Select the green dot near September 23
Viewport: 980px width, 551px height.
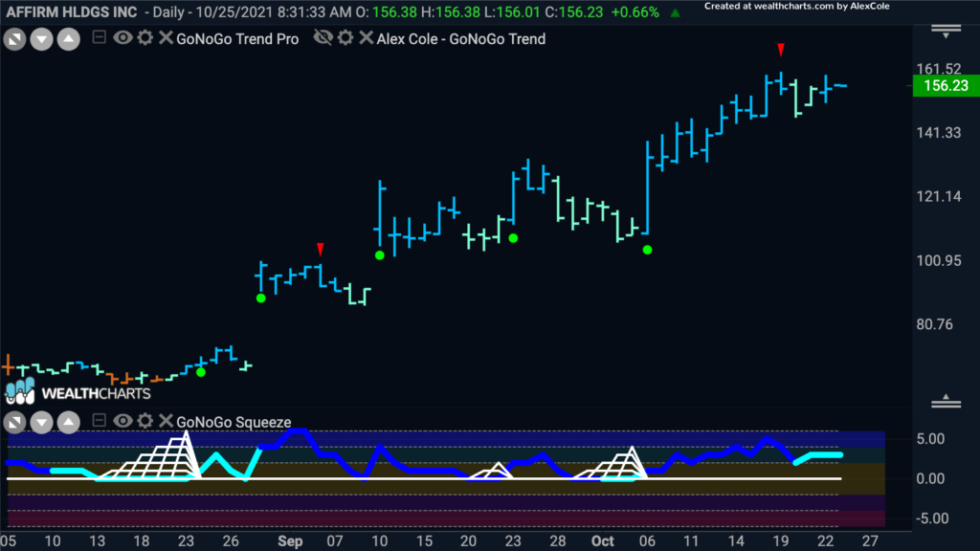[513, 238]
